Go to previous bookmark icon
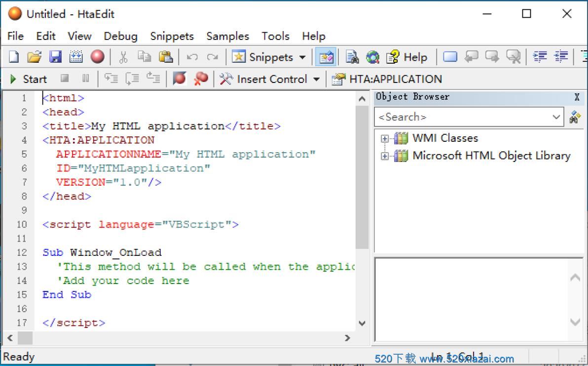The width and height of the screenshot is (588, 366). tap(471, 57)
